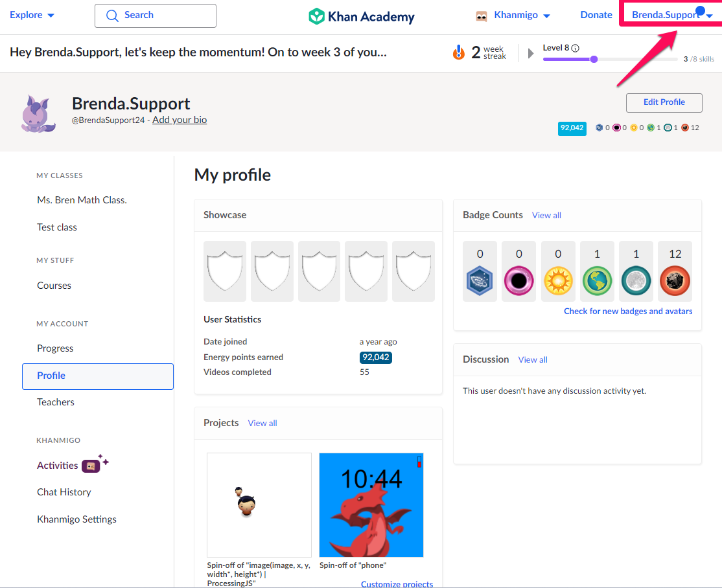Click the Khan Academy logo
The width and height of the screenshot is (722, 588).
[x=362, y=16]
